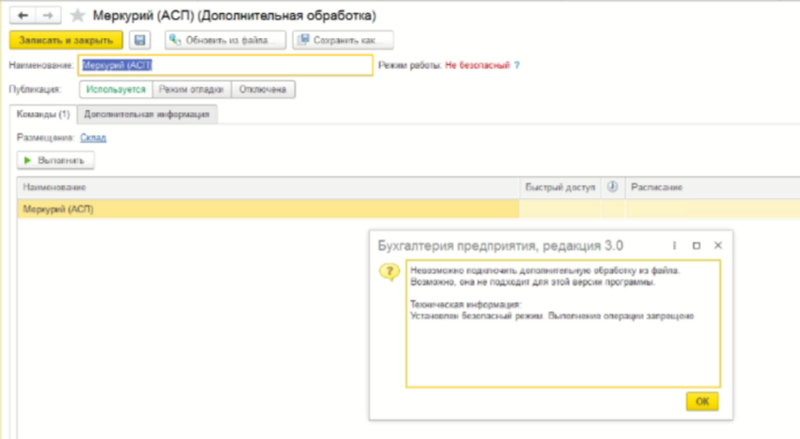Set publication to Отключена

click(x=265, y=90)
